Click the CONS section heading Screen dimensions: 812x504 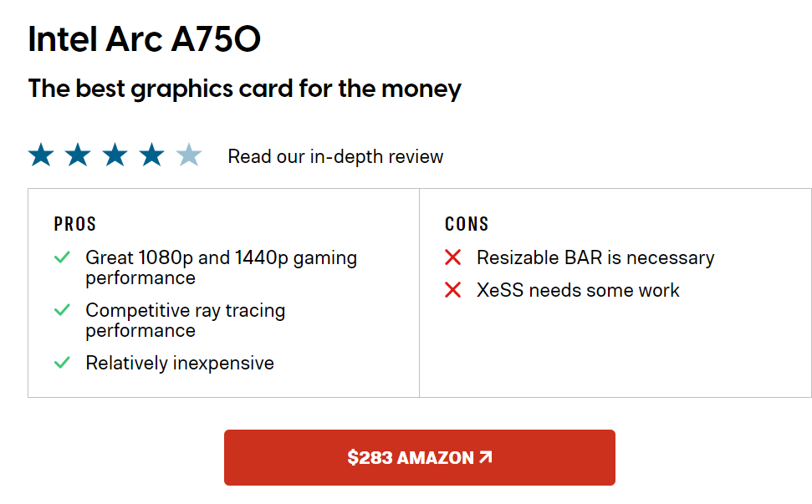click(467, 224)
